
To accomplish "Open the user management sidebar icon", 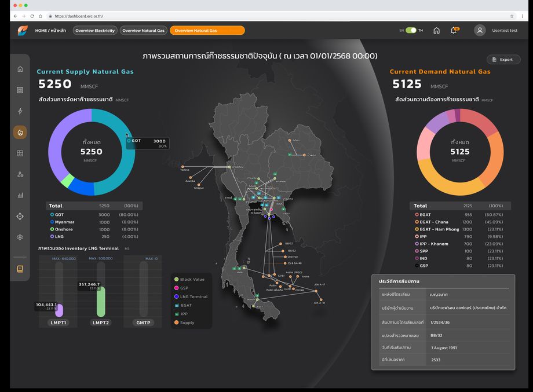I will tap(20, 174).
